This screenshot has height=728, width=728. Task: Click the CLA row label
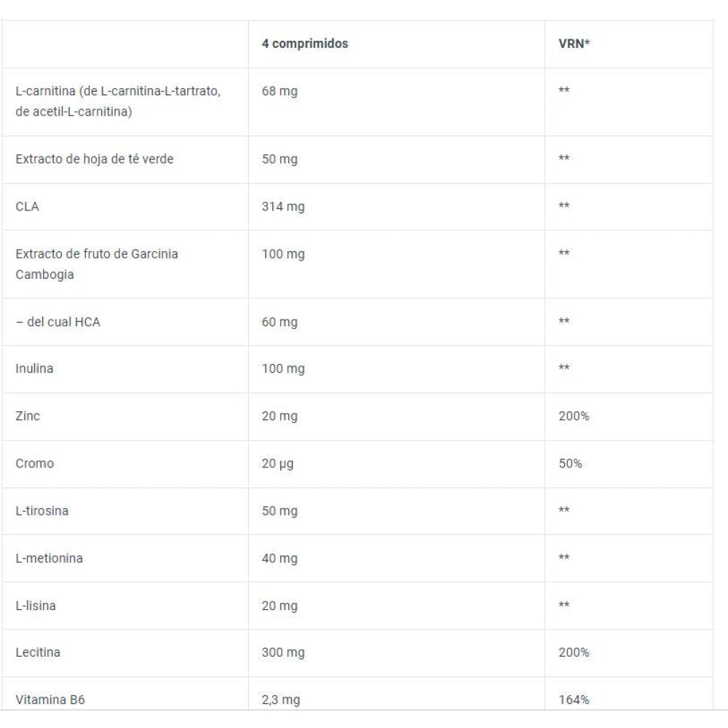click(x=26, y=207)
